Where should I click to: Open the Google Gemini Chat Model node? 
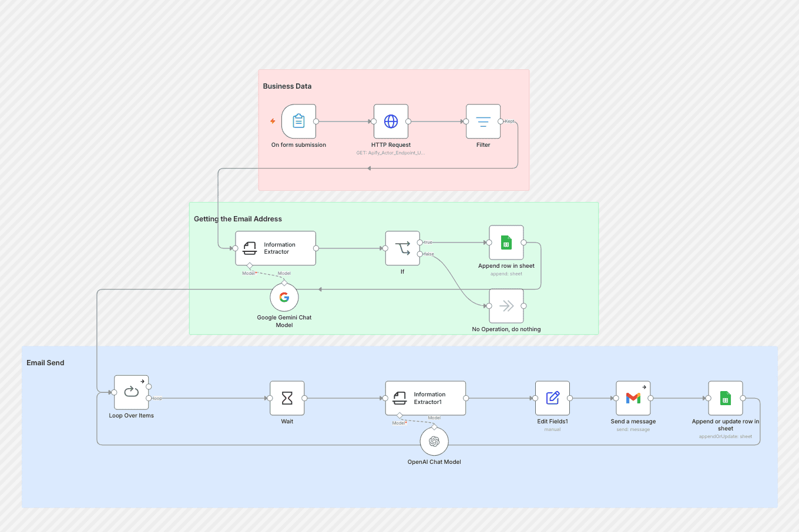284,297
